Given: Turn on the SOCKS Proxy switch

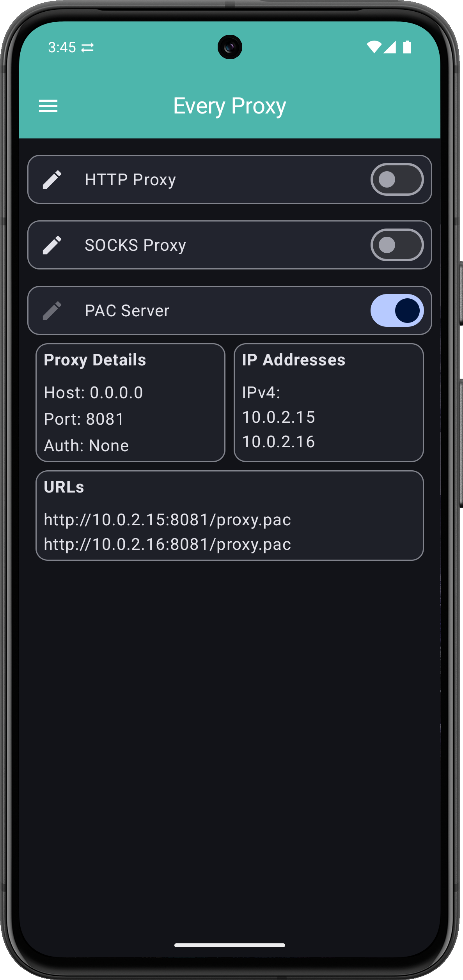Looking at the screenshot, I should pos(397,245).
